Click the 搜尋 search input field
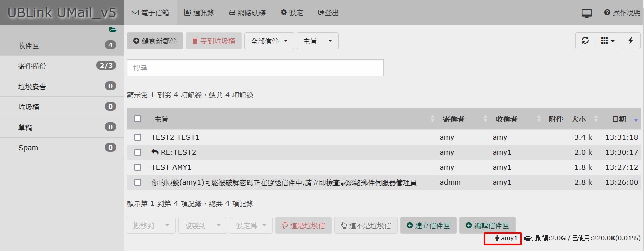This screenshot has width=644, height=251. 255,68
